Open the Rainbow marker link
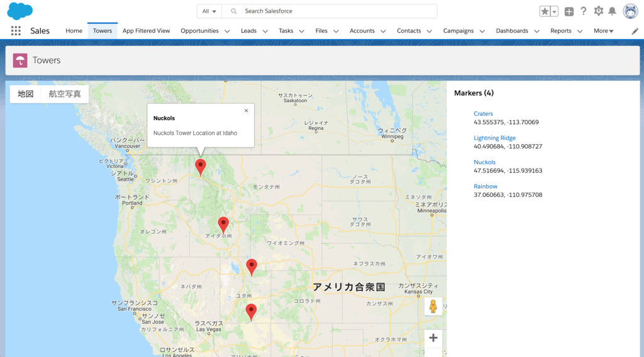The width and height of the screenshot is (644, 357). click(x=486, y=187)
